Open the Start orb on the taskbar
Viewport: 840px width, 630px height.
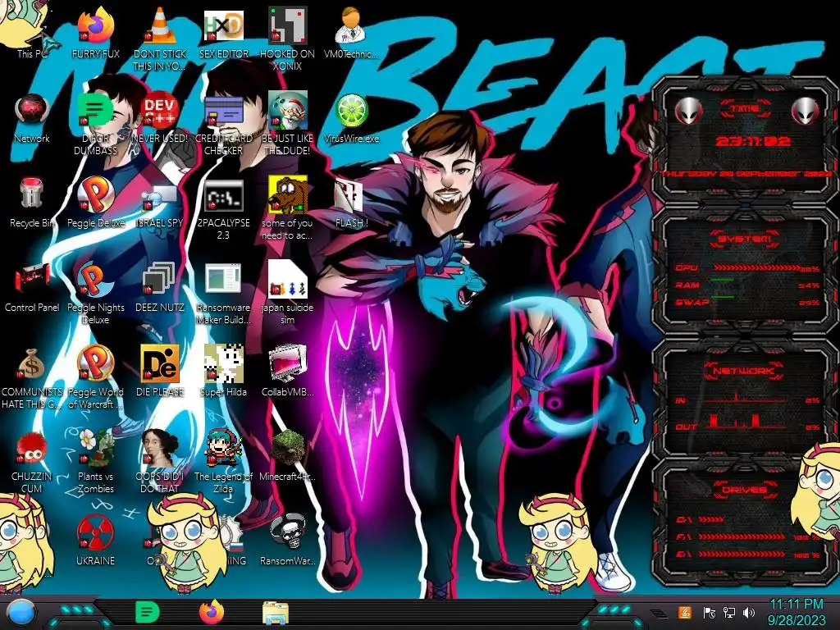(22, 613)
